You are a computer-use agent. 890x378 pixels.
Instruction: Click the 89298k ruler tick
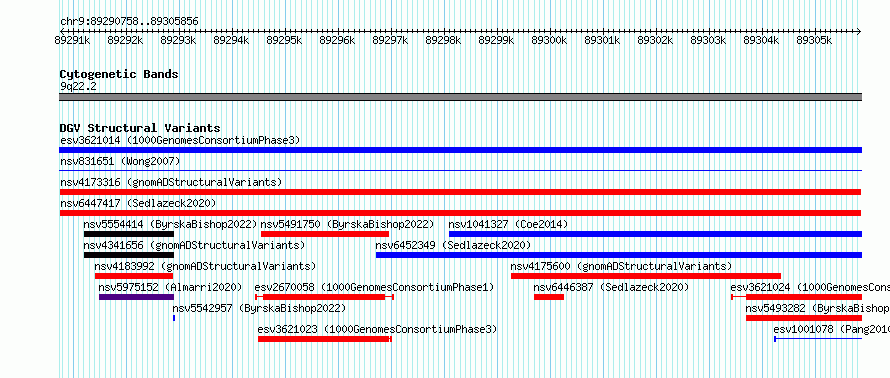tap(443, 40)
